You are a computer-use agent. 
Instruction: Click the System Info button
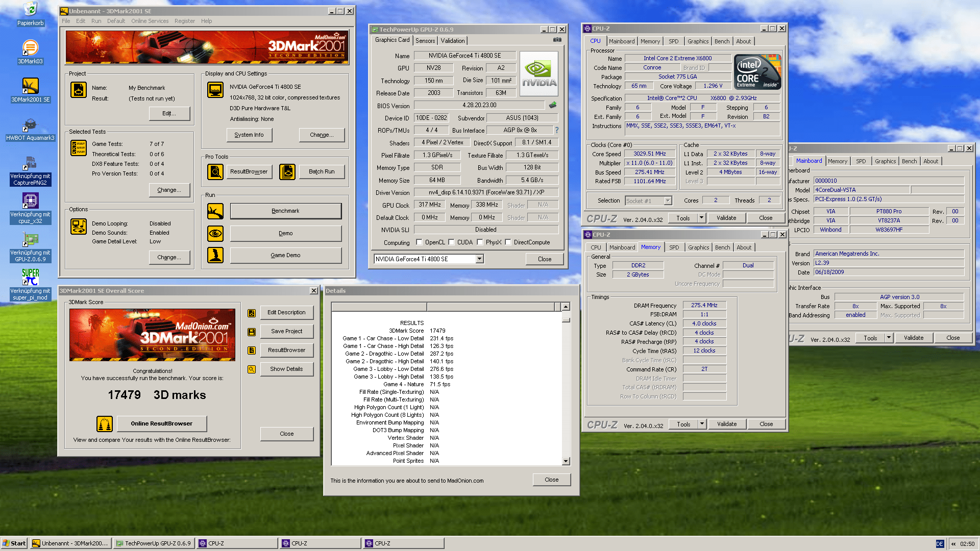pyautogui.click(x=249, y=135)
